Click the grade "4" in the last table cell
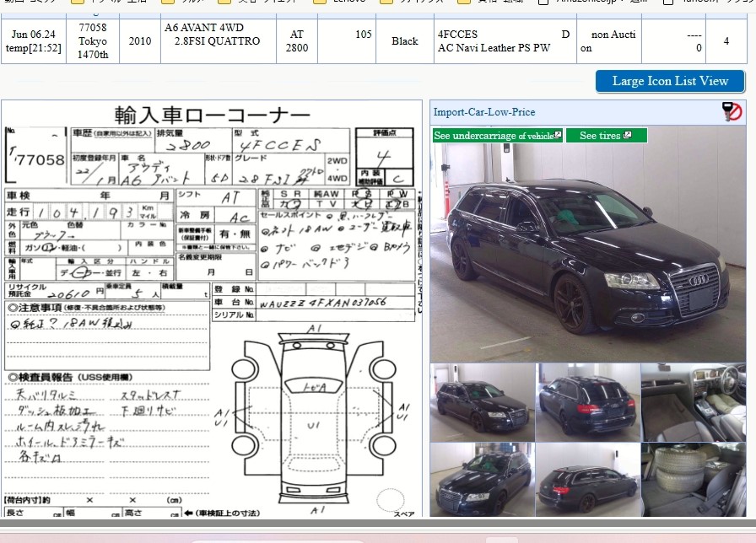Image resolution: width=756 pixels, height=543 pixels. (x=726, y=41)
